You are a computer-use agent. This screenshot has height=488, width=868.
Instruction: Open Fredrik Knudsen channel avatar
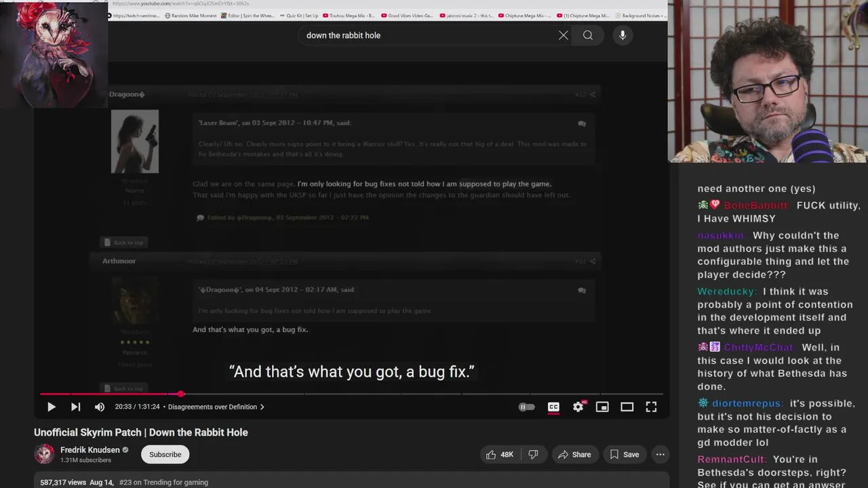(x=44, y=454)
